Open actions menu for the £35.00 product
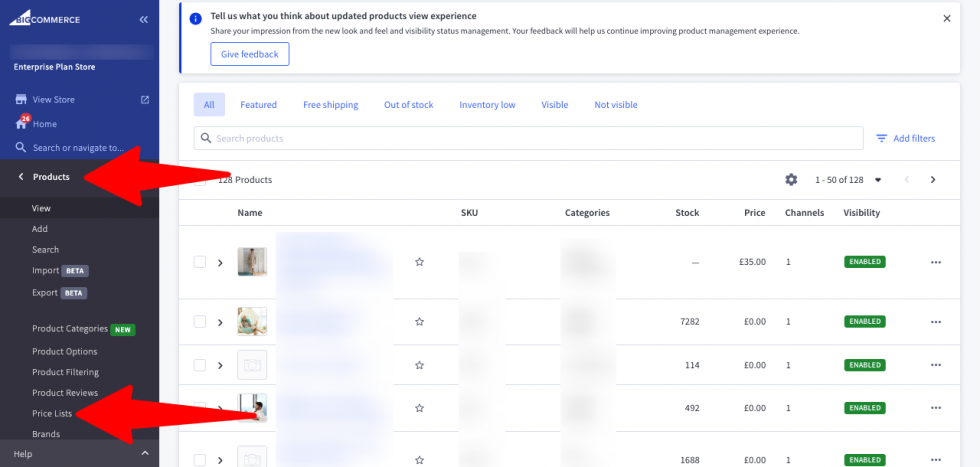Viewport: 980px width, 467px height. tap(936, 262)
